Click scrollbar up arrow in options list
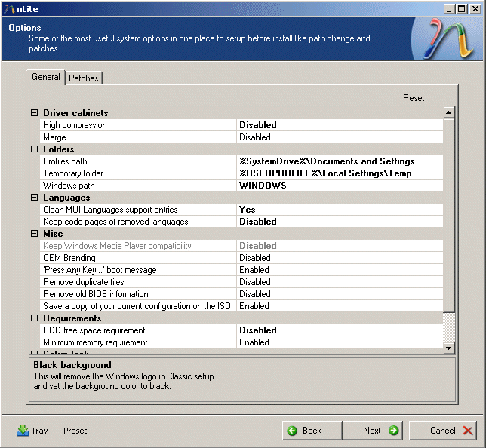Viewport: 486px width, 448px height. click(x=449, y=112)
